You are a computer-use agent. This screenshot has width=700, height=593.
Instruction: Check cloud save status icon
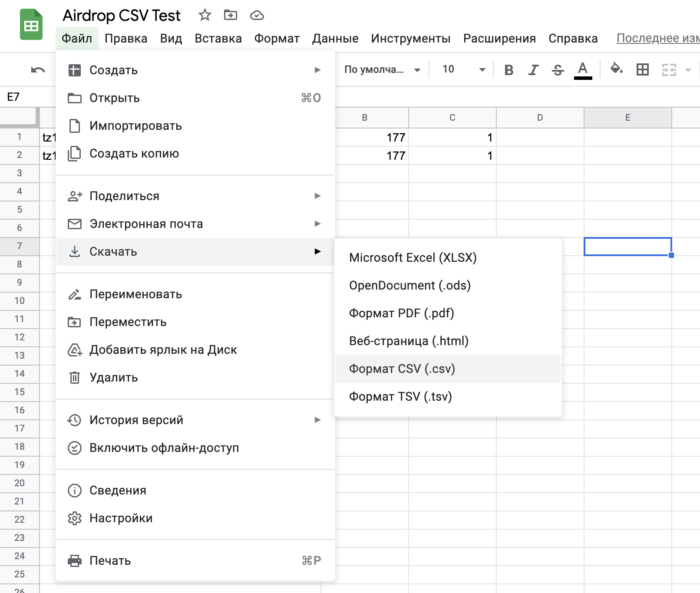click(257, 16)
